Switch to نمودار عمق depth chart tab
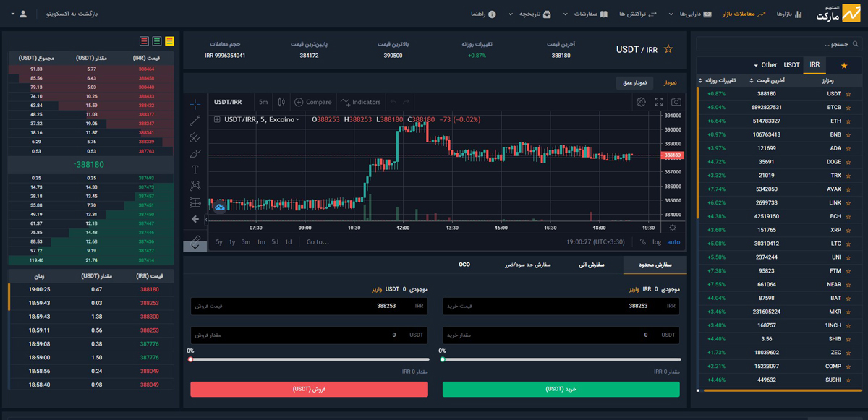 [636, 82]
